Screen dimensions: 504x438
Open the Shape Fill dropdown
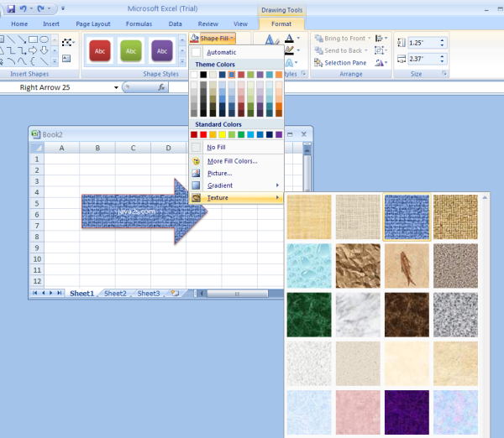[x=213, y=39]
